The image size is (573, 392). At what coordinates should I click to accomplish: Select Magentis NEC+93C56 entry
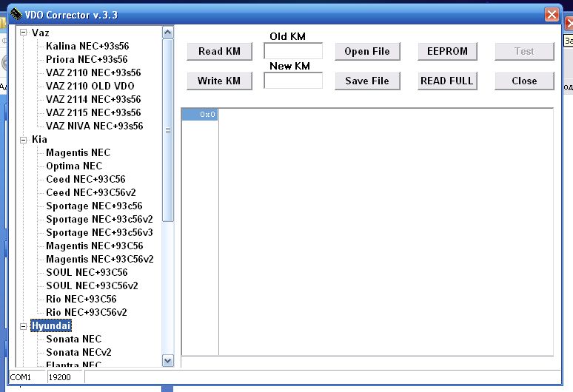click(x=94, y=246)
